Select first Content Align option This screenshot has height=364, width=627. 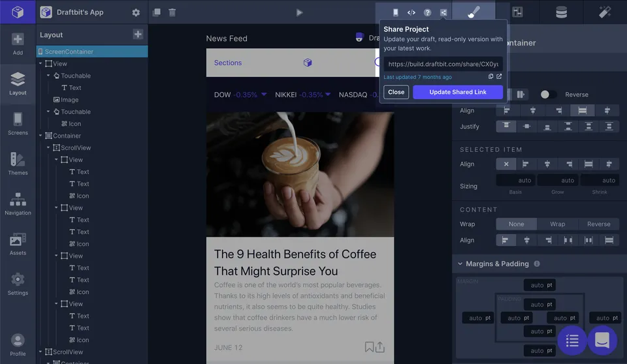pos(506,240)
